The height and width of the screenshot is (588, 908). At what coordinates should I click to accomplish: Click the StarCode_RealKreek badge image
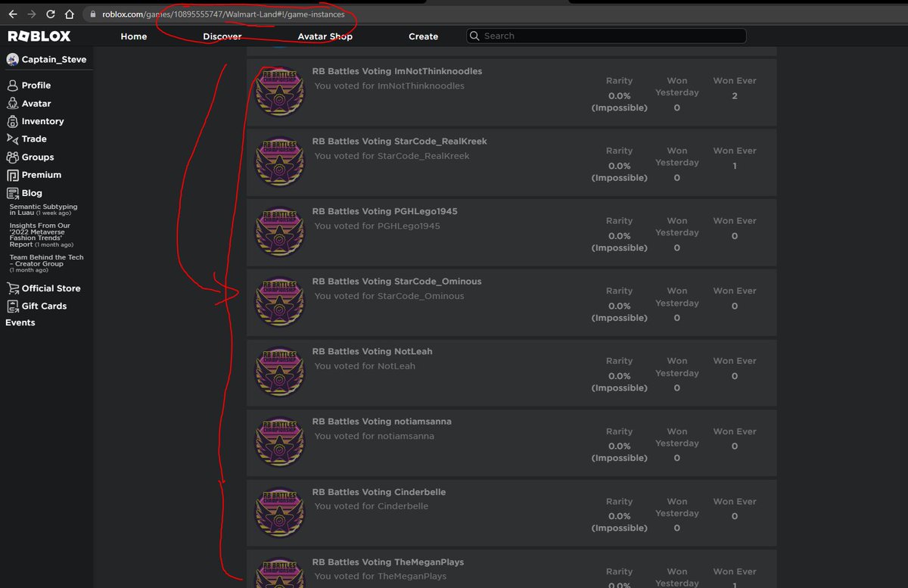279,162
